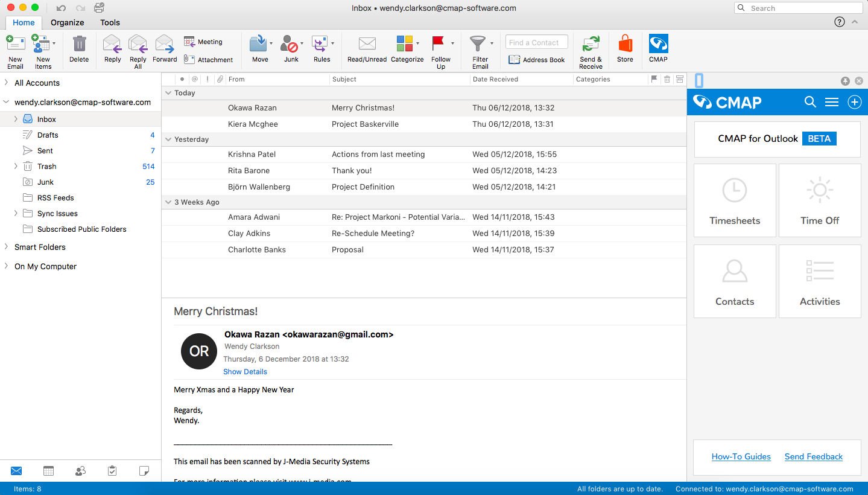Open the Move dropdown arrow
This screenshot has height=495, width=868.
pos(271,43)
